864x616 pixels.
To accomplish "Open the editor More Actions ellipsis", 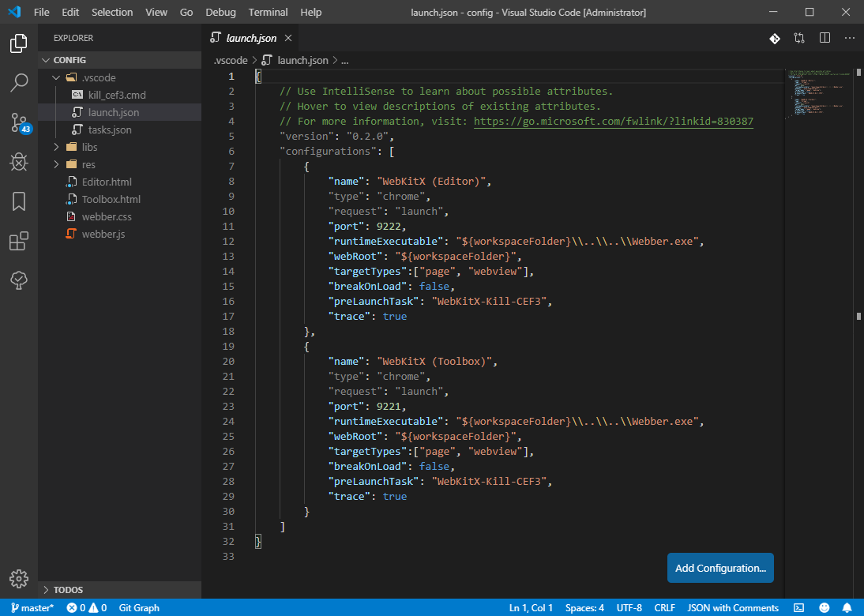I will (850, 38).
